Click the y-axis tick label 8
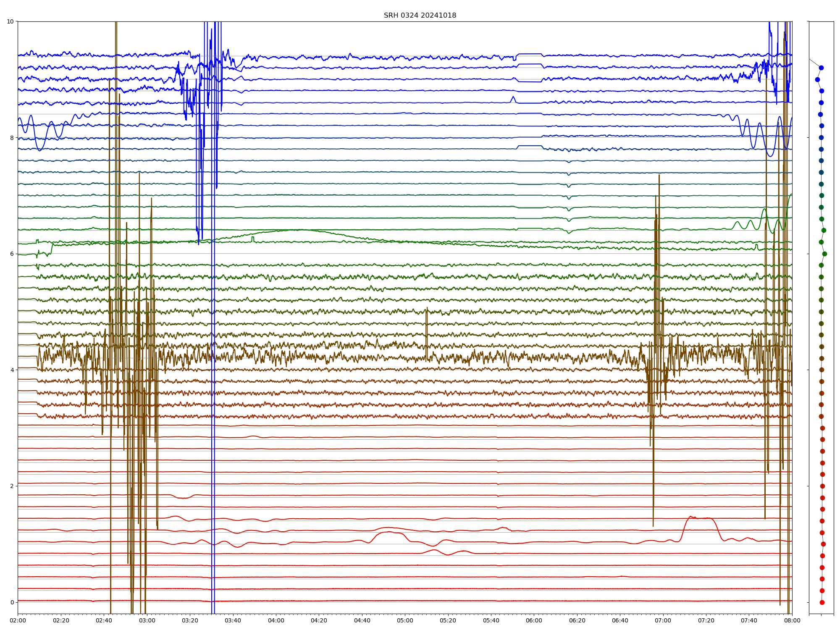Screen dimensions: 840x630 (x=12, y=138)
